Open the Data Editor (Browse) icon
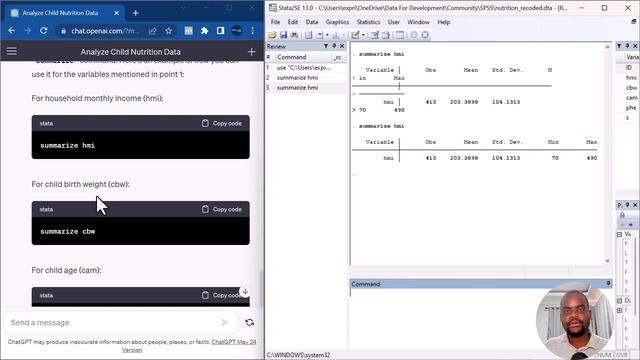The width and height of the screenshot is (640, 360). [x=385, y=35]
